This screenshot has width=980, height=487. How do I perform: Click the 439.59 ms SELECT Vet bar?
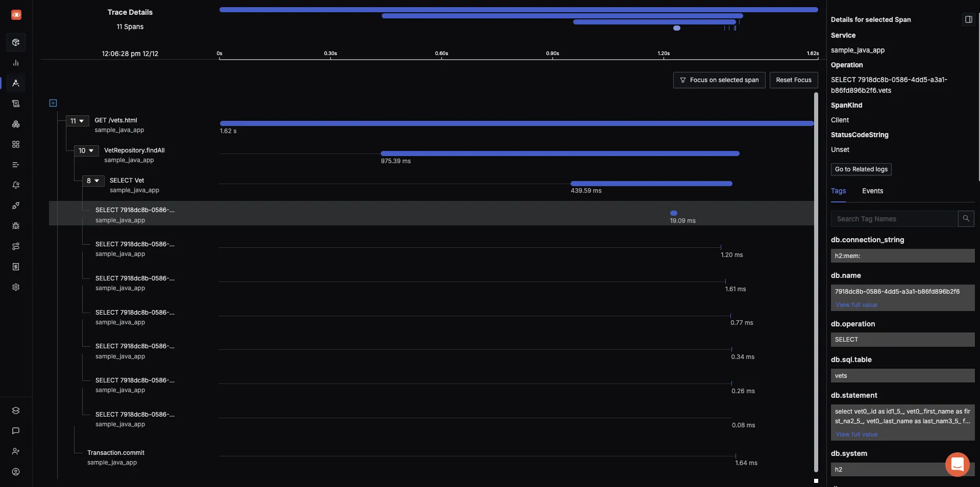pyautogui.click(x=651, y=184)
